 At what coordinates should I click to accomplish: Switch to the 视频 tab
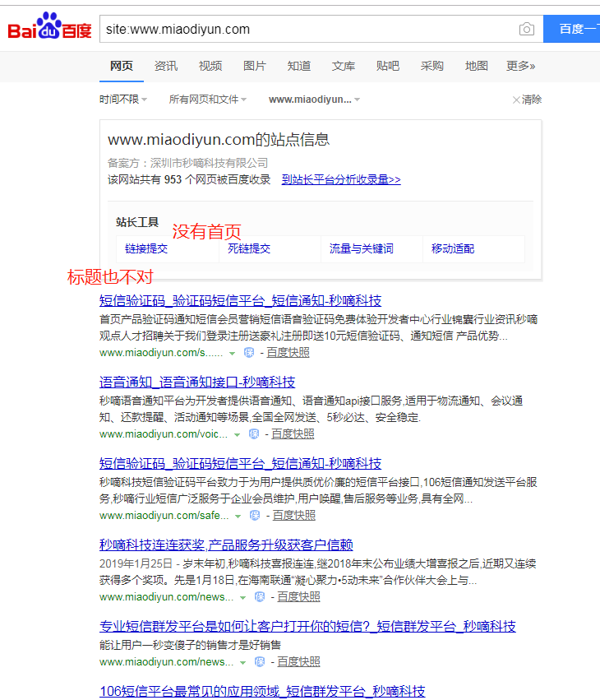click(210, 66)
